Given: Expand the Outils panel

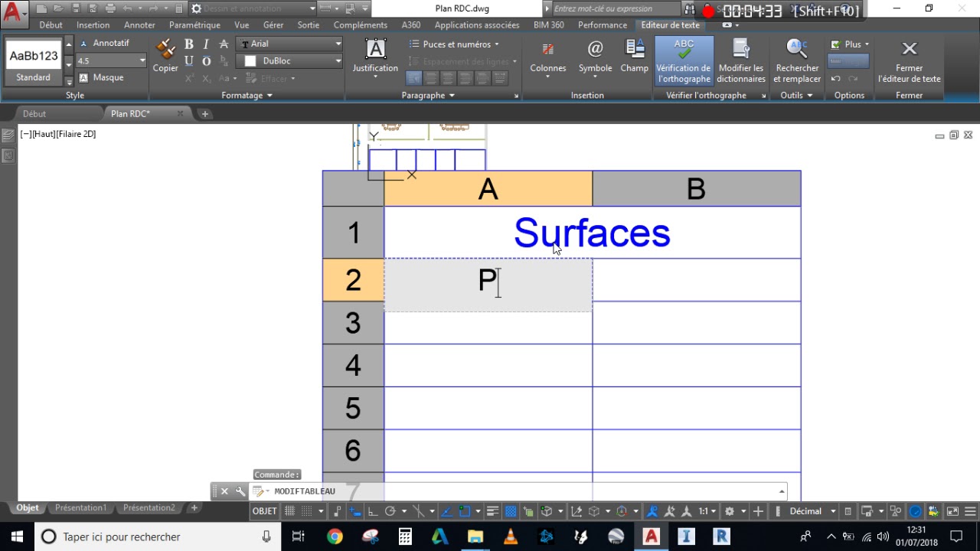Looking at the screenshot, I should point(796,96).
